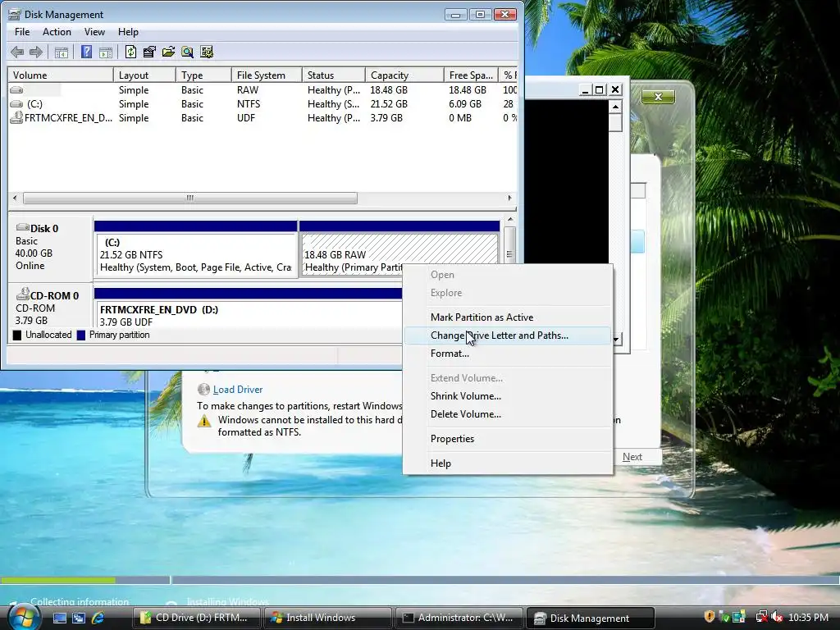The height and width of the screenshot is (630, 840).
Task: Click Switch between windows quick launch icon
Action: coord(79,618)
